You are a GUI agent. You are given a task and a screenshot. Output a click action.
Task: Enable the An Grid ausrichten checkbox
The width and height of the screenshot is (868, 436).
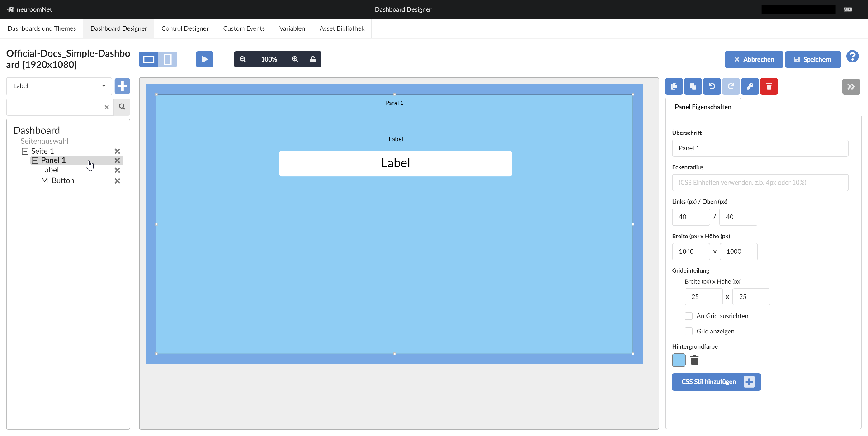689,316
